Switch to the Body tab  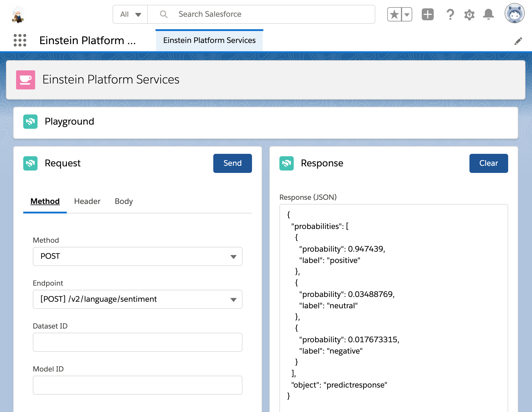(x=124, y=201)
